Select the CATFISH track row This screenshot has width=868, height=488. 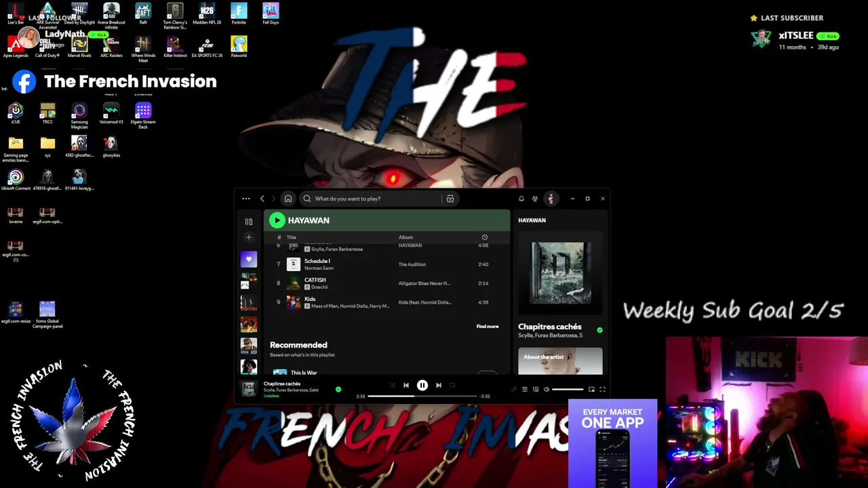coord(387,283)
